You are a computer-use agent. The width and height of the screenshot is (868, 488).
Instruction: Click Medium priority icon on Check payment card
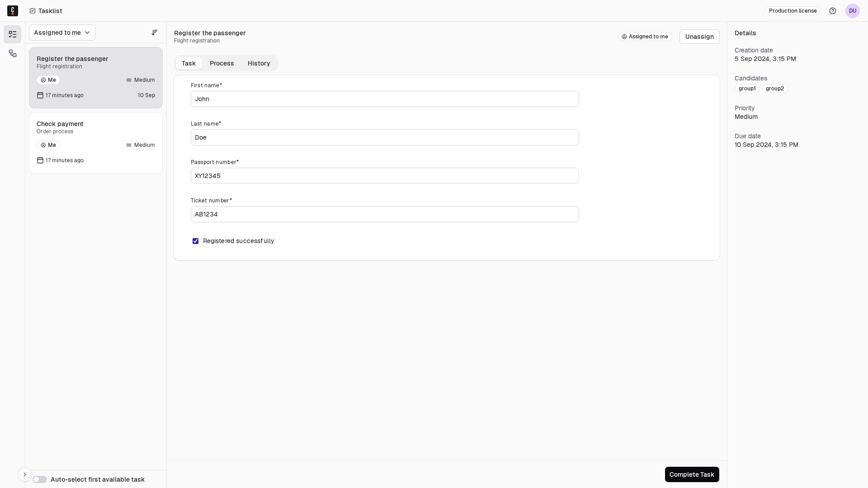click(129, 145)
